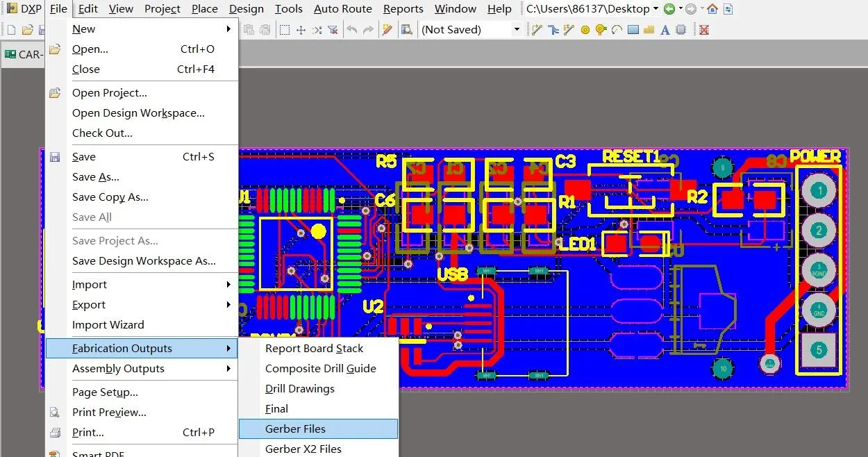
Task: Select the dashed rectangle area selection tool
Action: click(285, 30)
